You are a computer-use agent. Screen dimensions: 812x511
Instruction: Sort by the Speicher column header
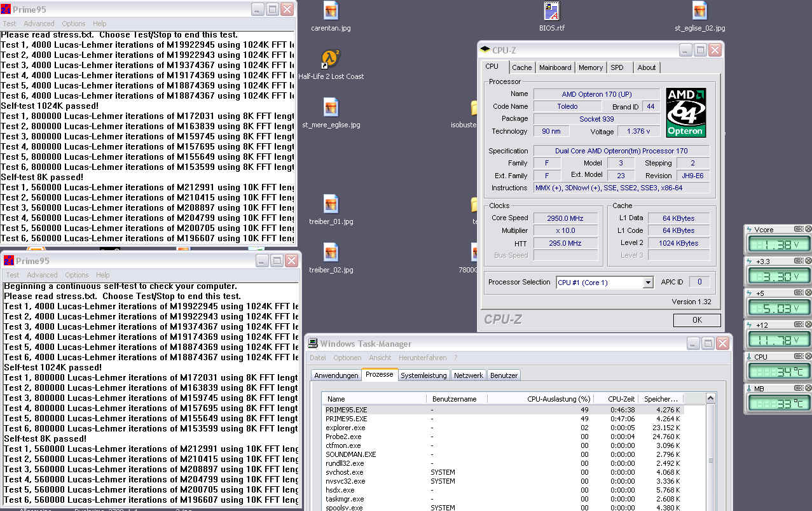click(x=661, y=399)
